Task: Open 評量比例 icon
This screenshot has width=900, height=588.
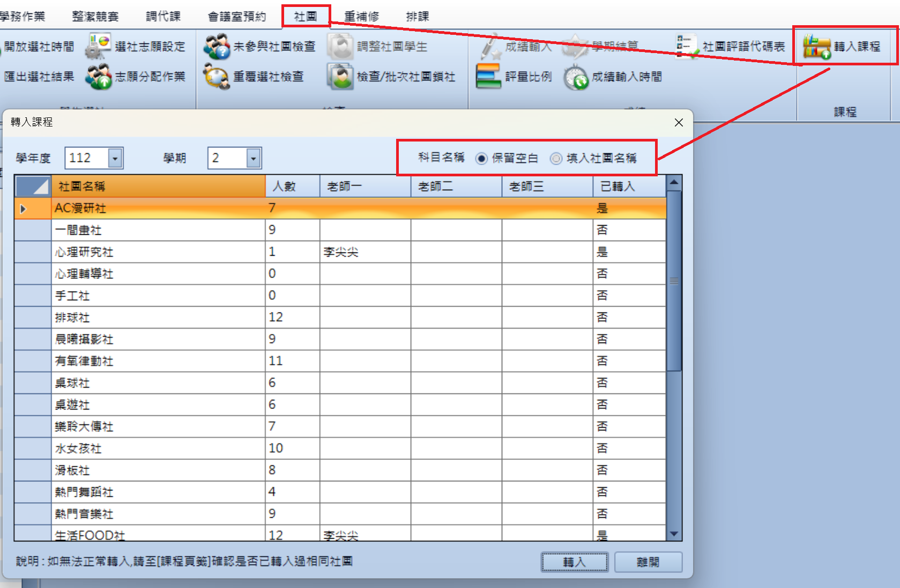Action: (x=488, y=77)
